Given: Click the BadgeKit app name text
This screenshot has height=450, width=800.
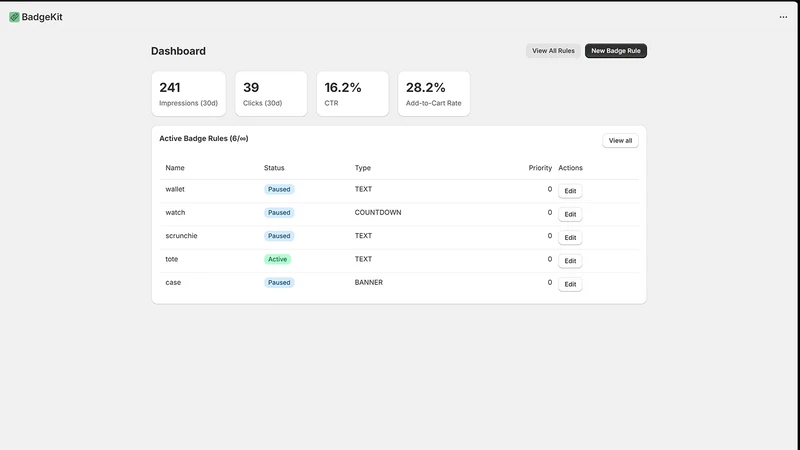Looking at the screenshot, I should (42, 17).
